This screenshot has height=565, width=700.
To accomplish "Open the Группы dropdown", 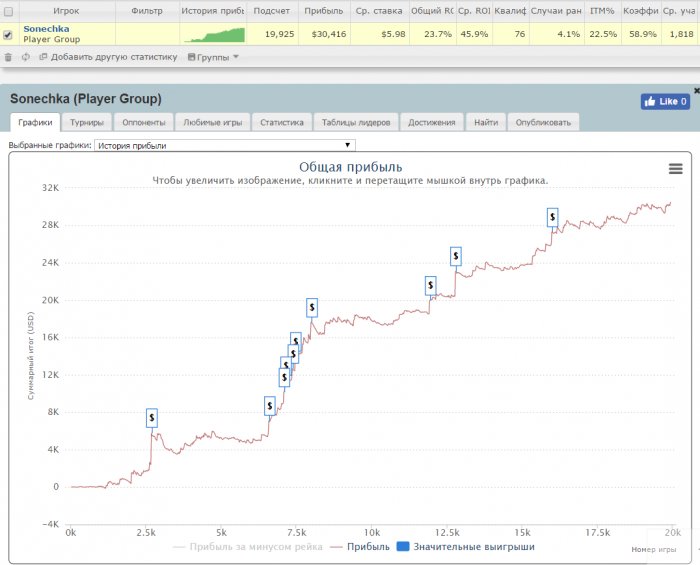I will tap(213, 57).
